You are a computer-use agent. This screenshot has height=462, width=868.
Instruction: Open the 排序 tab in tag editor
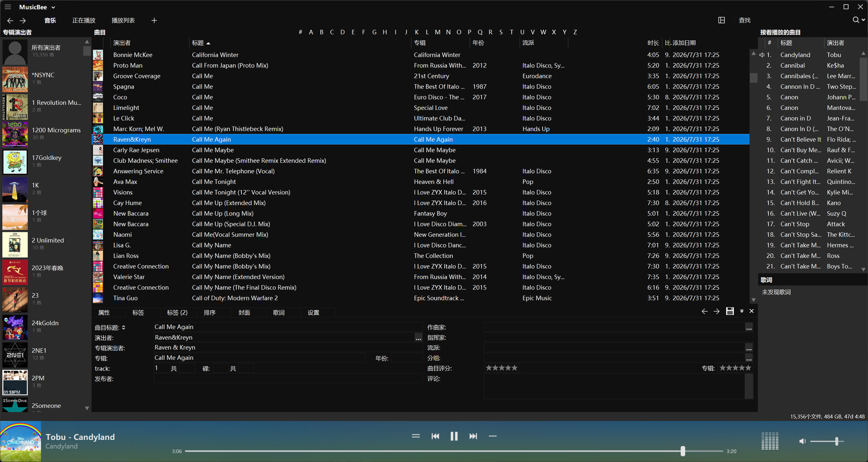[209, 313]
